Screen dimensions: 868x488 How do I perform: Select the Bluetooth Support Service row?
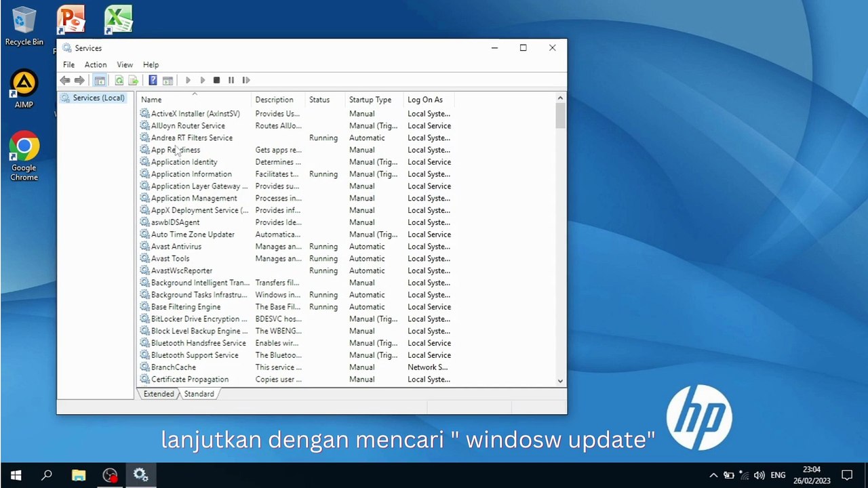pos(296,355)
